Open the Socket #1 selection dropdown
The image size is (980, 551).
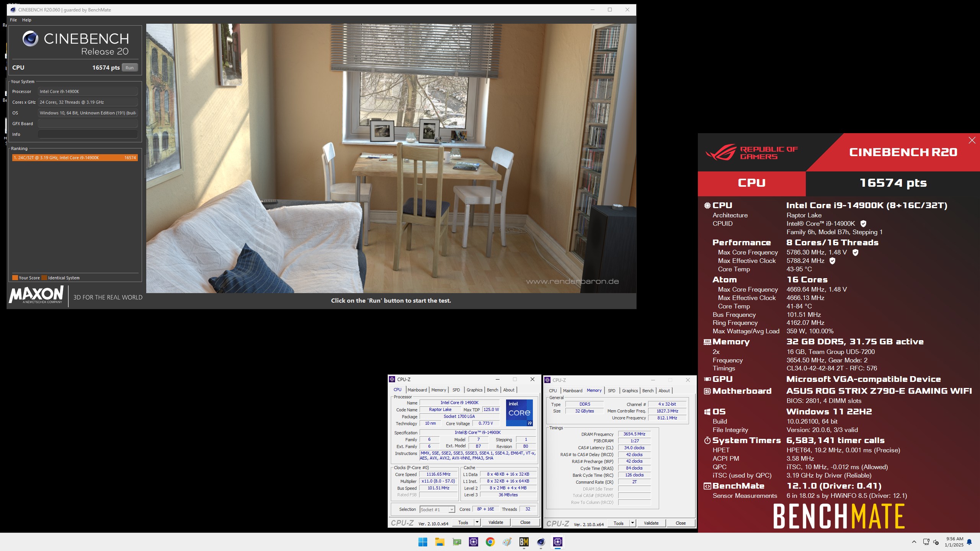pos(437,509)
